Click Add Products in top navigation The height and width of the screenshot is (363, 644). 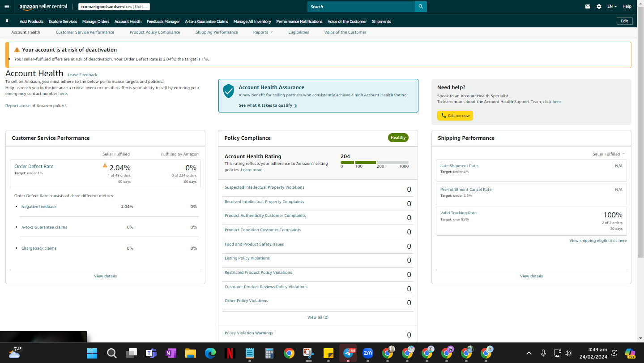coord(31,22)
